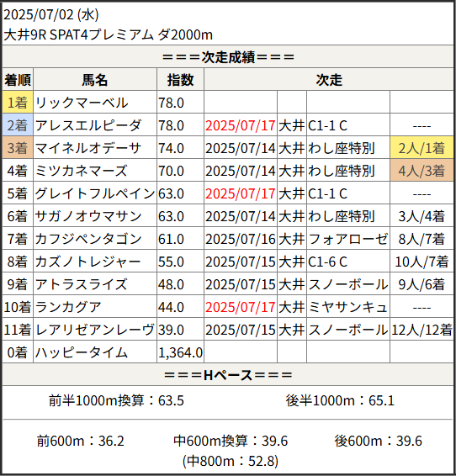Click the 12人/12着 result cell

click(422, 330)
